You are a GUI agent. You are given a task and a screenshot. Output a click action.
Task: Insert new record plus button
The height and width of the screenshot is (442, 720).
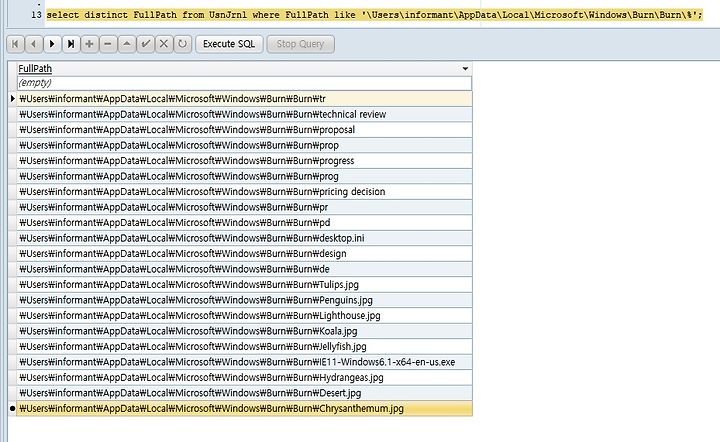[90, 44]
